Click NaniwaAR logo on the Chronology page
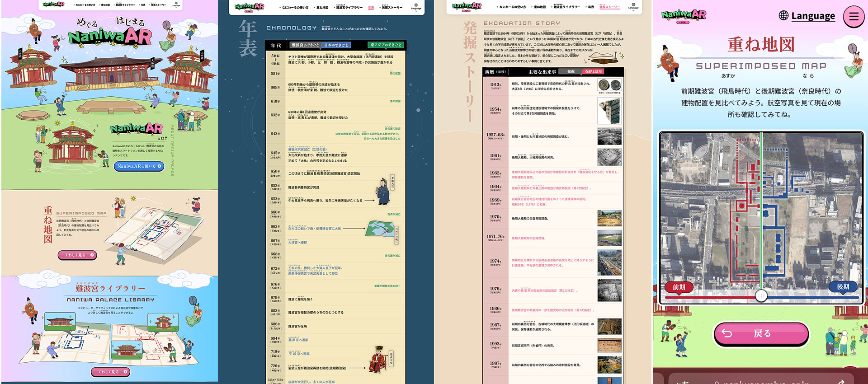Image resolution: width=868 pixels, height=384 pixels. coord(249,7)
